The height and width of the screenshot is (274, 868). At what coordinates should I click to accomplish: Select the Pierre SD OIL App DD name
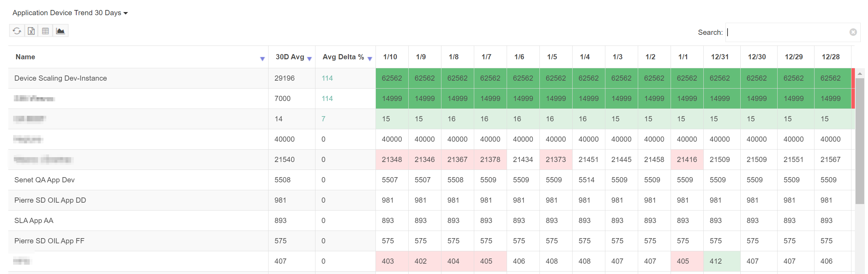50,200
